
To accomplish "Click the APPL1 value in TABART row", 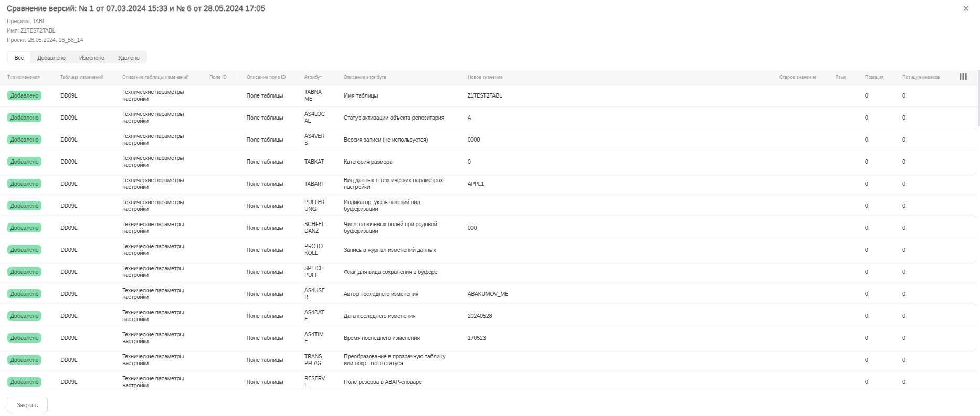I will tap(476, 184).
